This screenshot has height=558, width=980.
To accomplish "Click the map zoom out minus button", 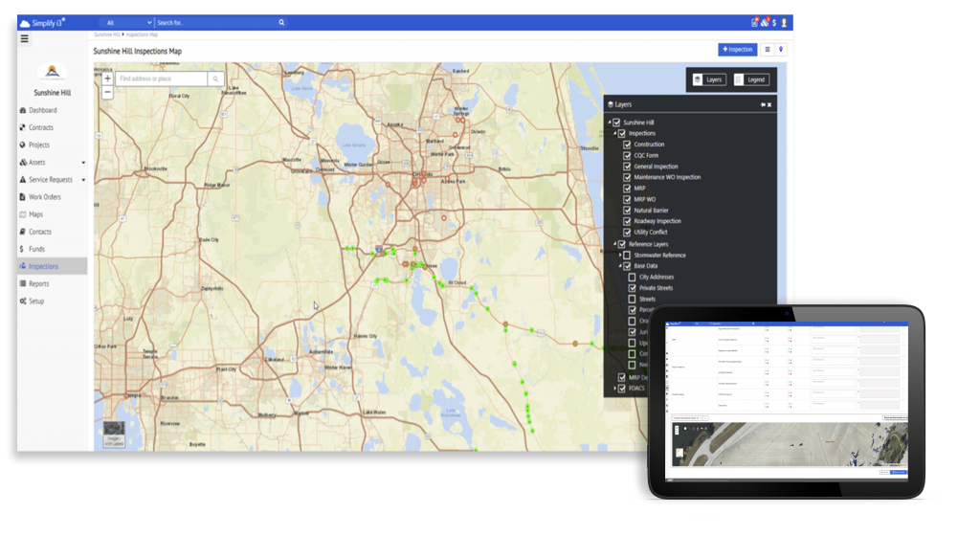I will coord(107,92).
